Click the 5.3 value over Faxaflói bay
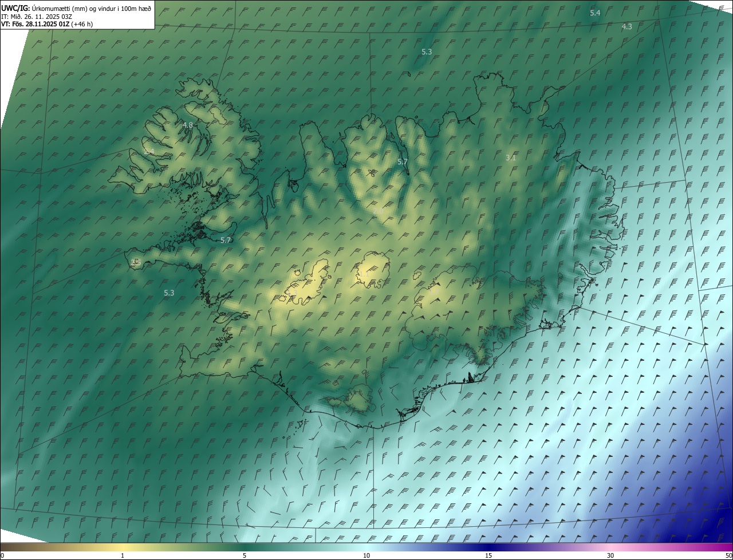 [x=169, y=293]
